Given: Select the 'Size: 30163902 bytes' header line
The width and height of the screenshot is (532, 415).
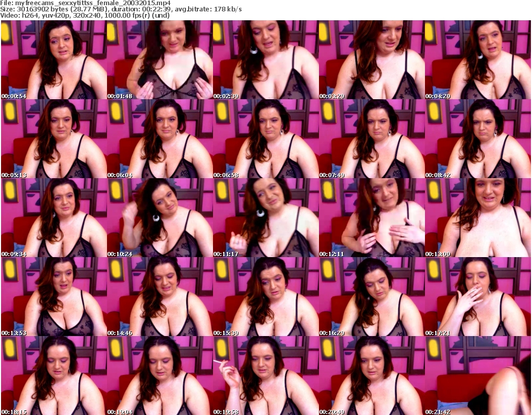Looking at the screenshot, I should pyautogui.click(x=121, y=9).
